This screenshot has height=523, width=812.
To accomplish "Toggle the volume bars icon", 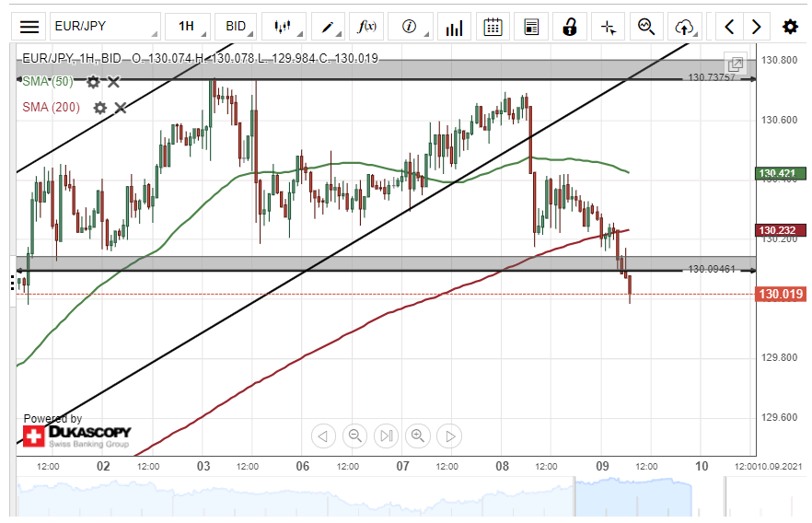I will (x=454, y=27).
